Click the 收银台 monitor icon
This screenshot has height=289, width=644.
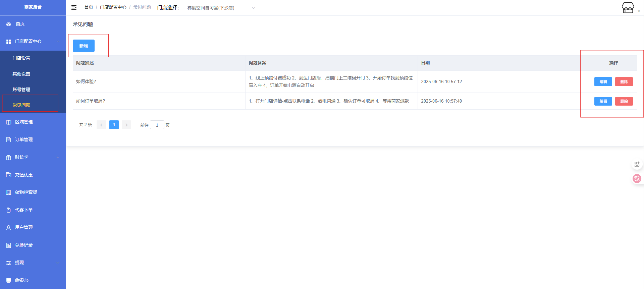click(x=9, y=281)
